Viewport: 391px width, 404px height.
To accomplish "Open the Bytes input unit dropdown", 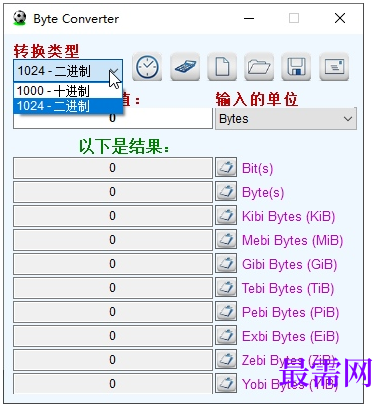I will [286, 119].
